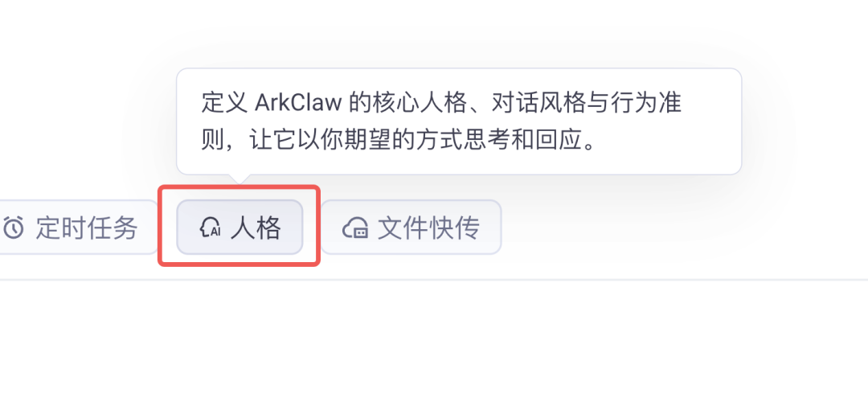Click the 人格 text label
The width and height of the screenshot is (868, 402).
pyautogui.click(x=256, y=228)
